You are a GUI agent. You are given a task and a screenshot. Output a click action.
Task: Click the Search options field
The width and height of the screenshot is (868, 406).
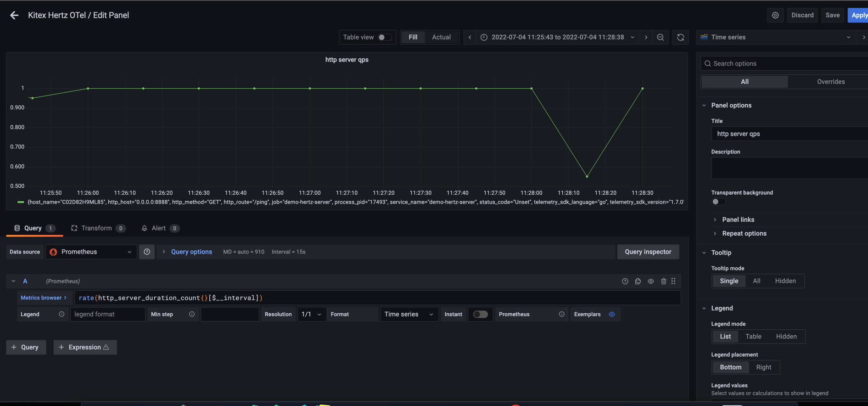784,63
